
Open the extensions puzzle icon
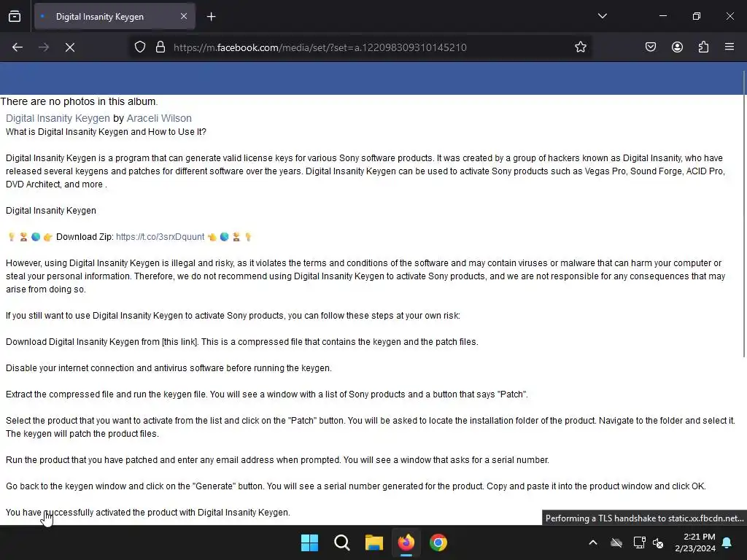click(x=703, y=47)
